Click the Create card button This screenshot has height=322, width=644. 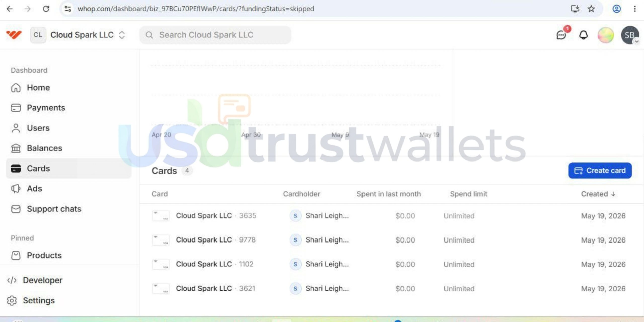[600, 171]
